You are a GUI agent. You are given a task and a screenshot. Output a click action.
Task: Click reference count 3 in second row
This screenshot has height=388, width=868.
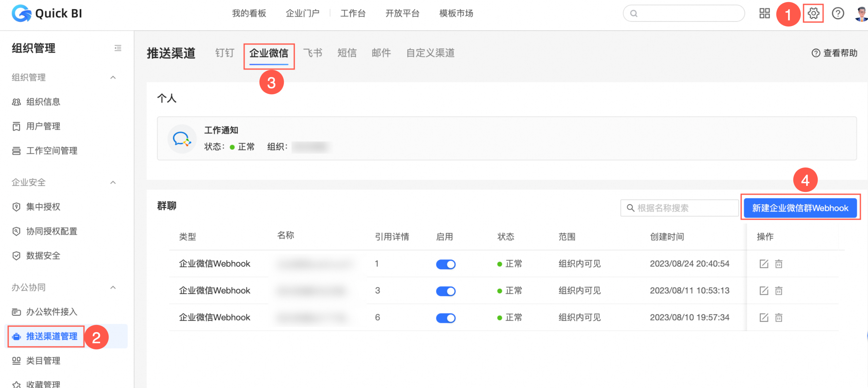click(x=377, y=290)
